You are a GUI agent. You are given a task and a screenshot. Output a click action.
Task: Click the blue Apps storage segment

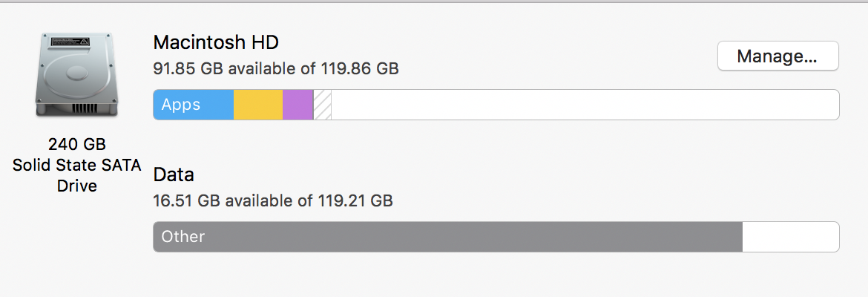[193, 105]
